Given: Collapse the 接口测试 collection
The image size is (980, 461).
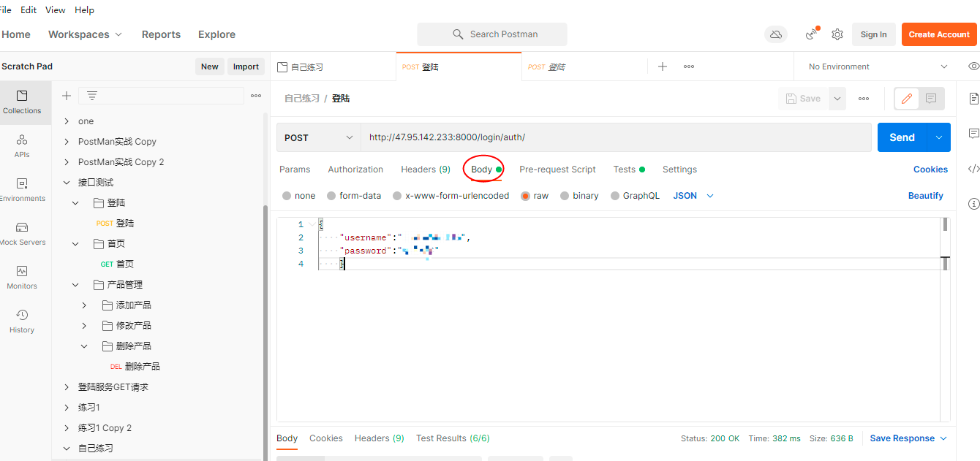Looking at the screenshot, I should coord(67,183).
